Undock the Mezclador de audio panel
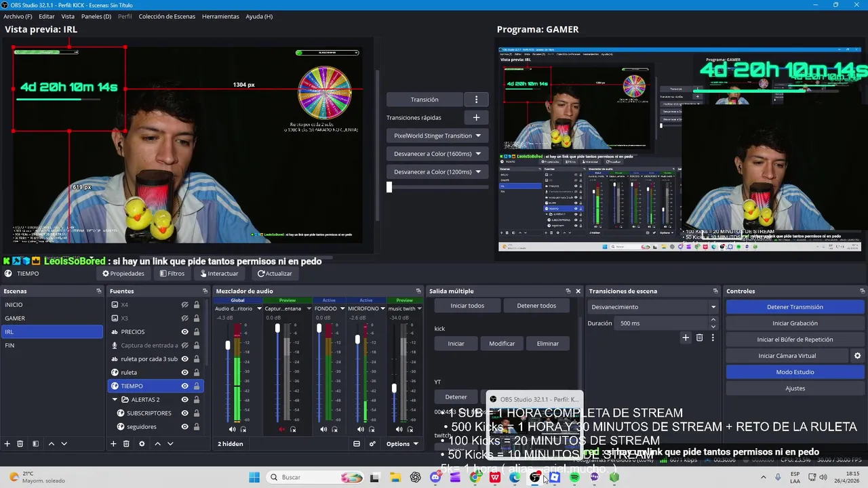 tap(418, 291)
